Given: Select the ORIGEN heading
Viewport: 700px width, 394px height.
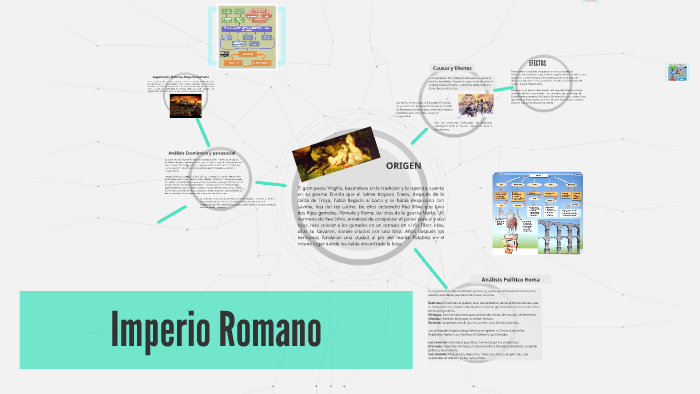Looking at the screenshot, I should 404,166.
